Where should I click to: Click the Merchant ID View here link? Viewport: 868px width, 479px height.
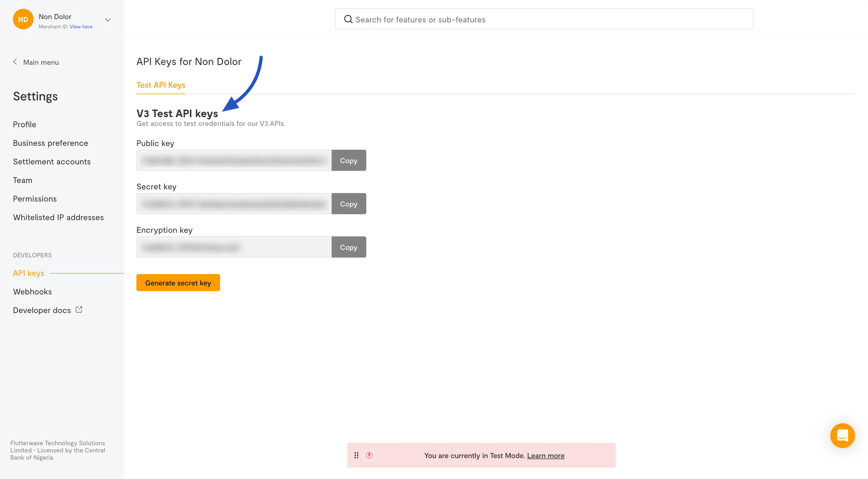81,27
